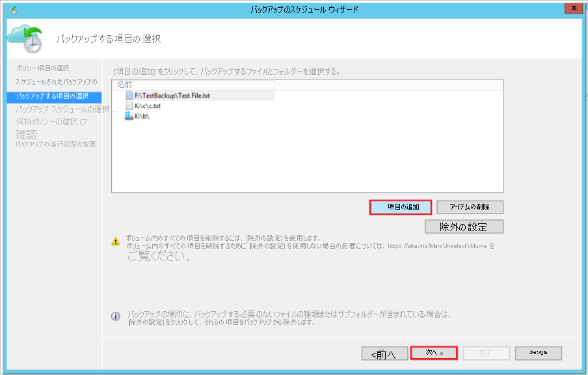Click the blue information icon

[116, 316]
